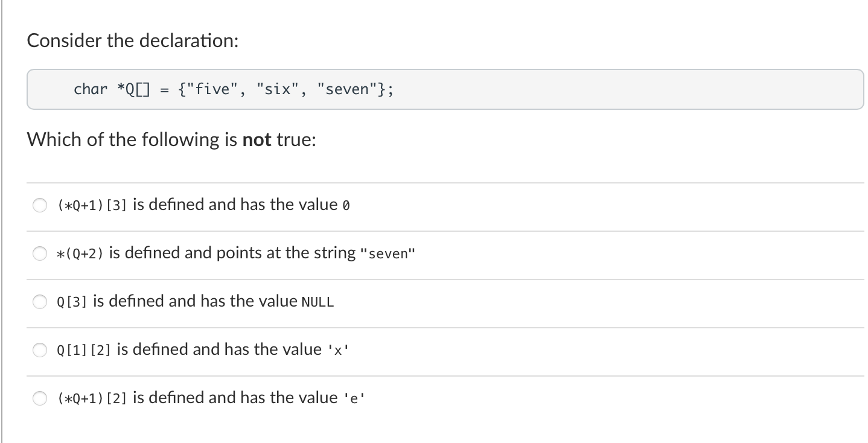Click the Q[1][2] code snippet in fourth option
Screen dimensions: 868x443
(84, 351)
